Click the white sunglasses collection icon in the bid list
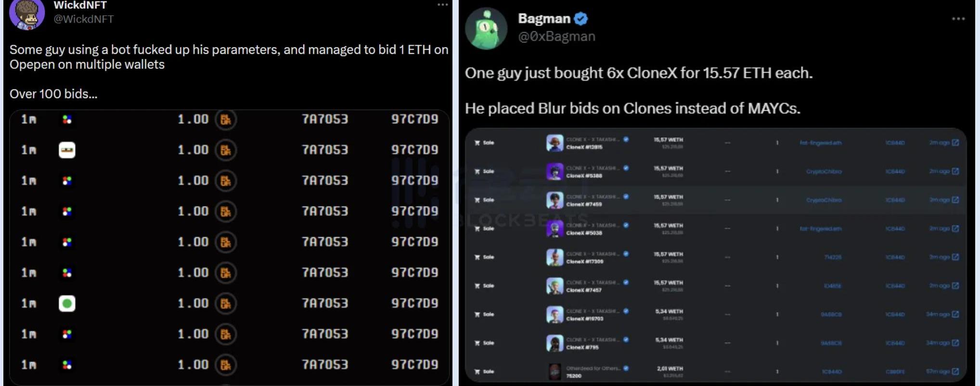This screenshot has width=980, height=386. (67, 150)
